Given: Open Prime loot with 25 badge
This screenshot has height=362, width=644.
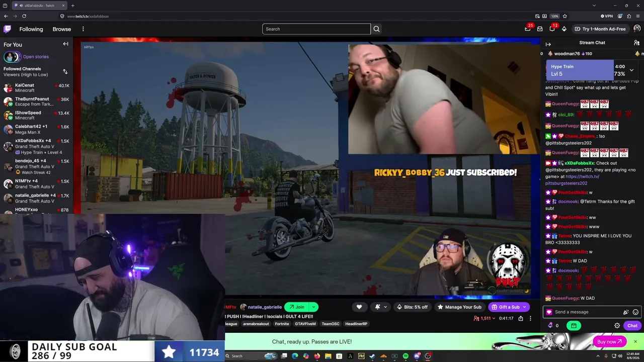Looking at the screenshot, I should (x=528, y=29).
